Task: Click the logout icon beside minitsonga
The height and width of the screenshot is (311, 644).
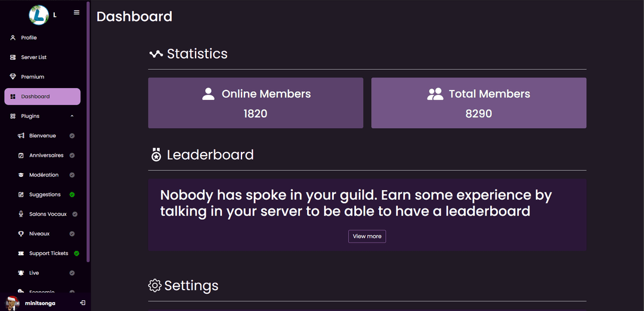Action: (x=82, y=303)
